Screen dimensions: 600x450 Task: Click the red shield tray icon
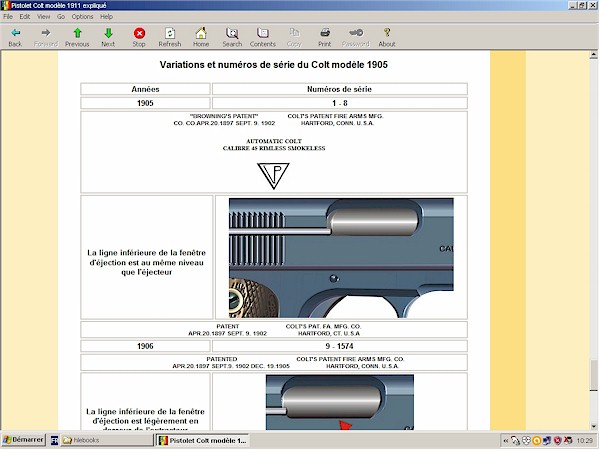[x=558, y=441]
